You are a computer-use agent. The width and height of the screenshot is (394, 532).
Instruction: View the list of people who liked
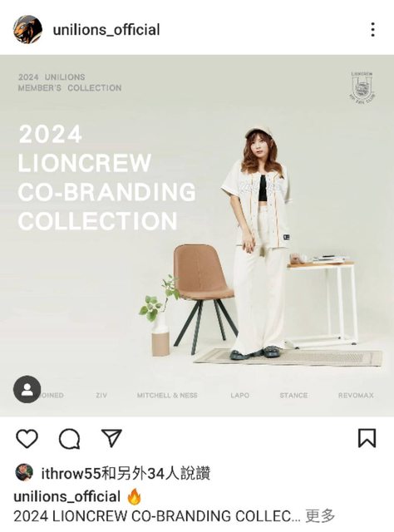[x=126, y=473]
